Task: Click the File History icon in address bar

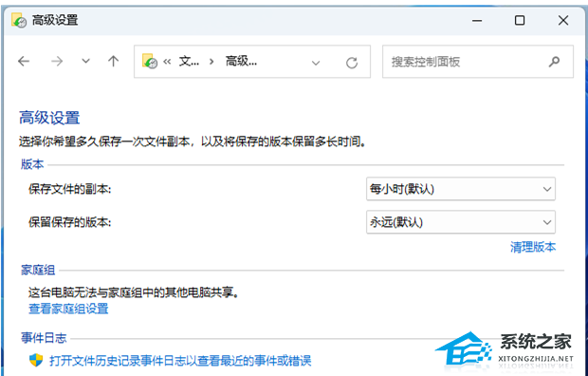Action: tap(150, 61)
